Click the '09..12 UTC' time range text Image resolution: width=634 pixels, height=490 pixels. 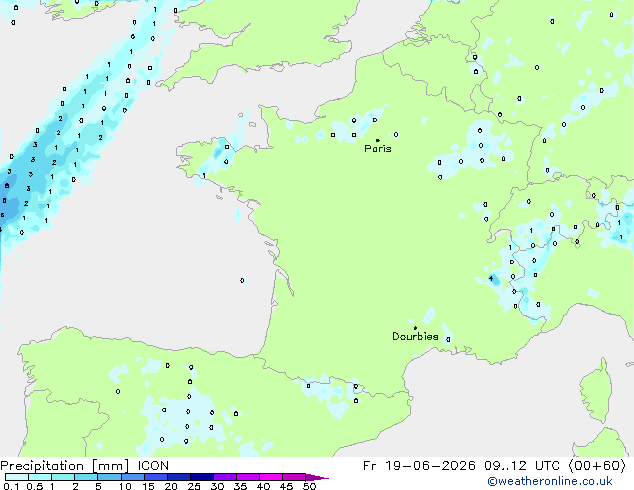522,466
